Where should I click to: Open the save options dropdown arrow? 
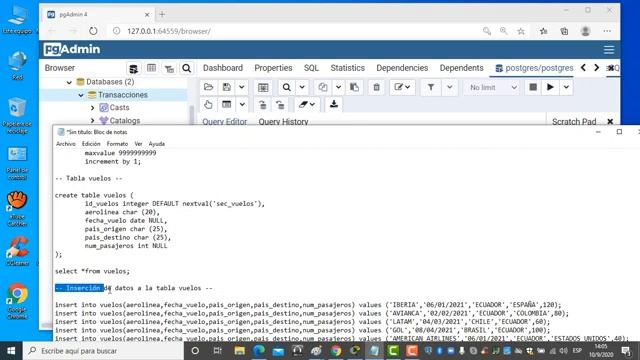[242, 87]
